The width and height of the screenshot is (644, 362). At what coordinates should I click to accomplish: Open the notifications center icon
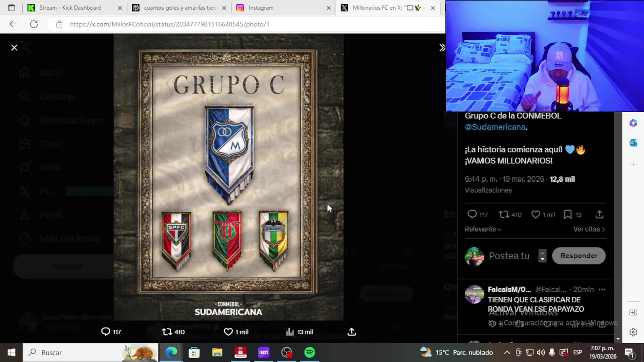point(629,353)
